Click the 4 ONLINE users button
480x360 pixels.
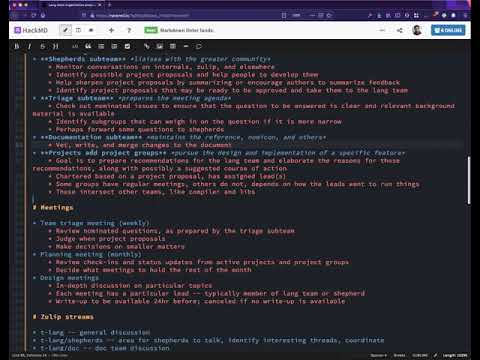click(448, 30)
